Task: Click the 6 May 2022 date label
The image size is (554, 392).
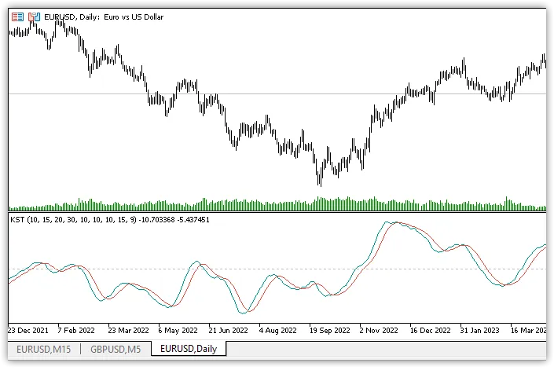Action: [x=178, y=331]
